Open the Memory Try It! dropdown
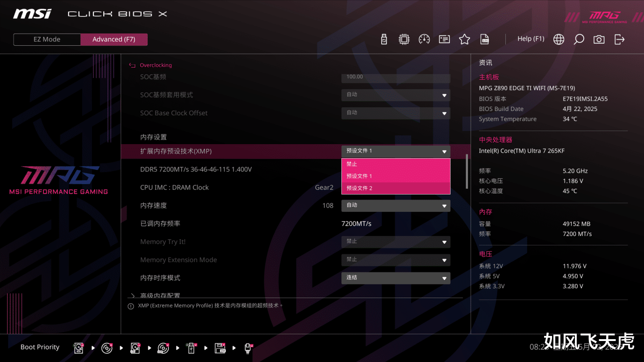This screenshot has width=644, height=362. click(396, 242)
